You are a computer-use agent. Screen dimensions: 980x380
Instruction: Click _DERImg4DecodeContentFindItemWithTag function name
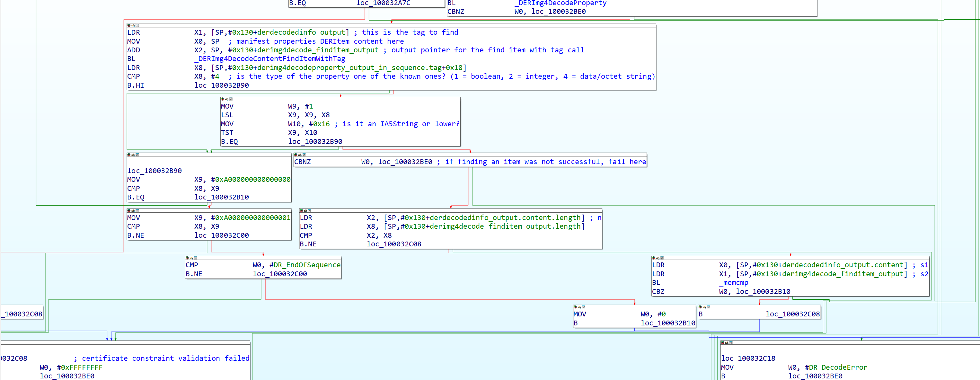[x=270, y=58]
